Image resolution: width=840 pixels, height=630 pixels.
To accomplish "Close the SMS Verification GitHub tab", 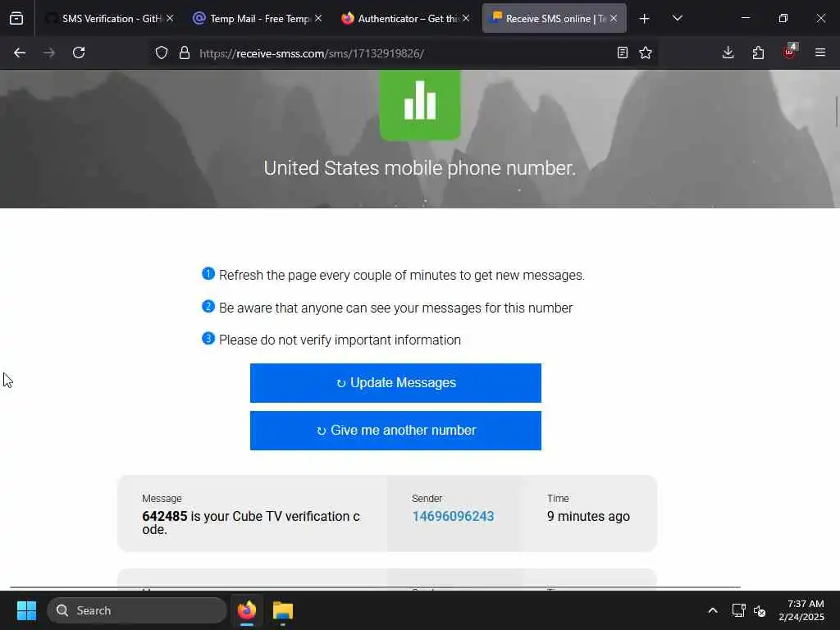I will tap(170, 19).
